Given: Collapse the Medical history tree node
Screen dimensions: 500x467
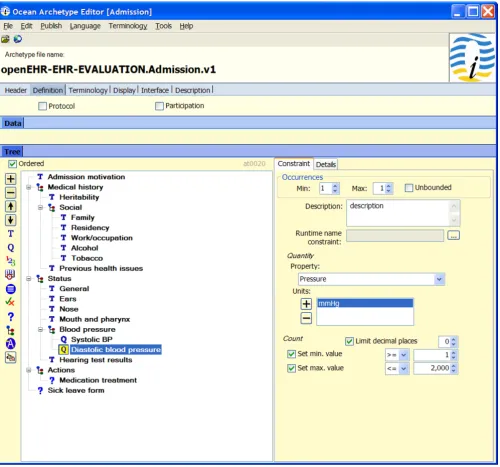Looking at the screenshot, I should click(x=29, y=187).
